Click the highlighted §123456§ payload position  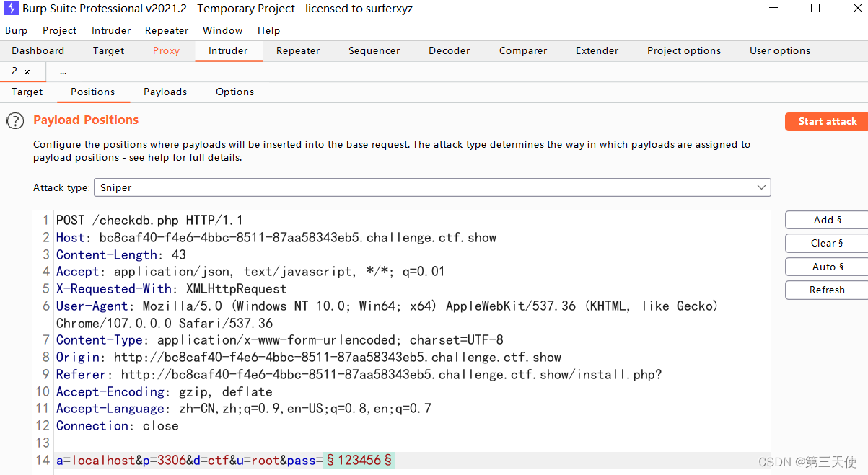(359, 460)
